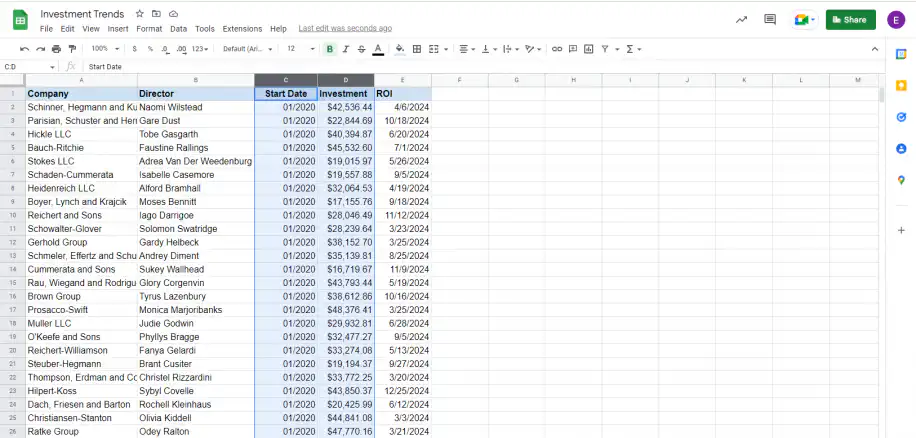Open text rotation dropdown
Viewport: 916px width, 438px height.
coord(532,49)
